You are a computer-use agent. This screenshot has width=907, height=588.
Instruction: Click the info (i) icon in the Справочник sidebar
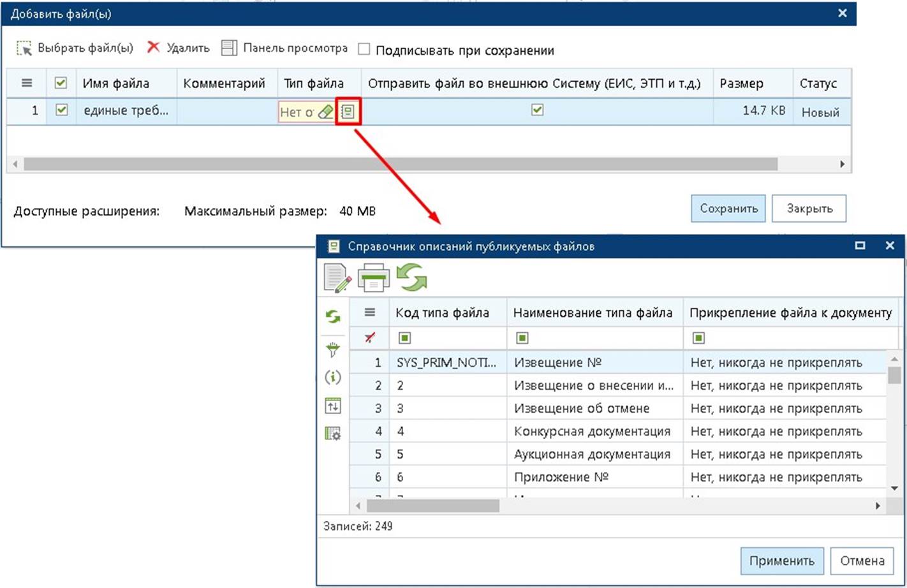[333, 377]
